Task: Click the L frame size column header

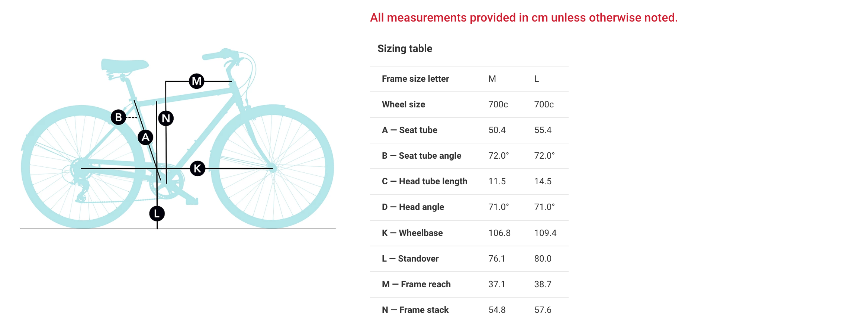Action: click(536, 79)
